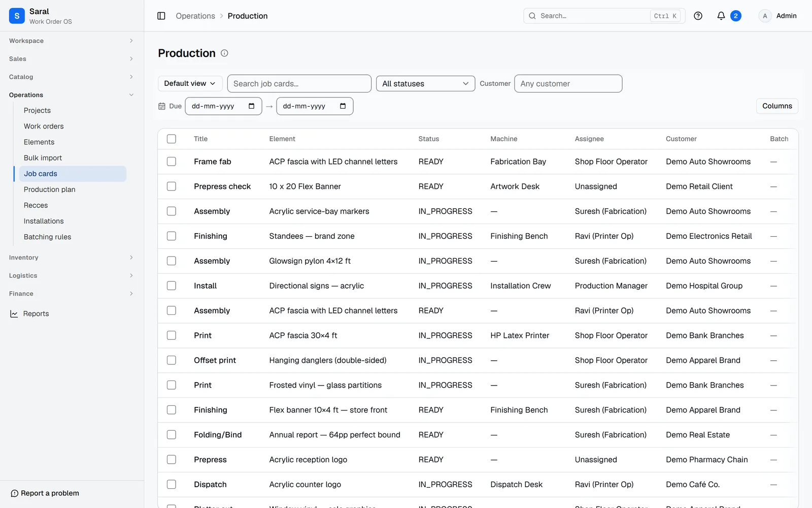Expand the Workspace sidebar section
This screenshot has width=812, height=508.
(x=72, y=41)
